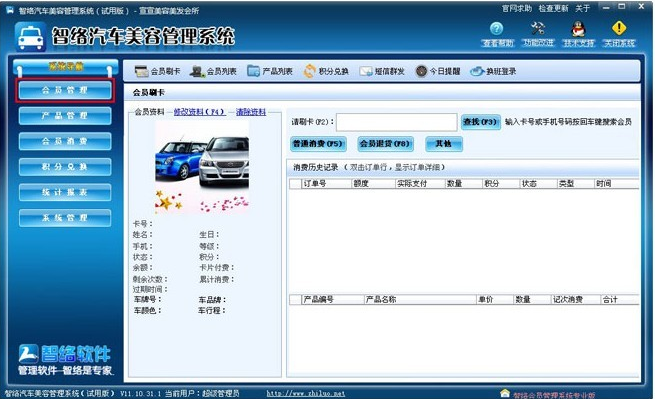Screen dimensions: 655x399
Task: Open 统计报表 sidebar menu
Action: click(65, 192)
